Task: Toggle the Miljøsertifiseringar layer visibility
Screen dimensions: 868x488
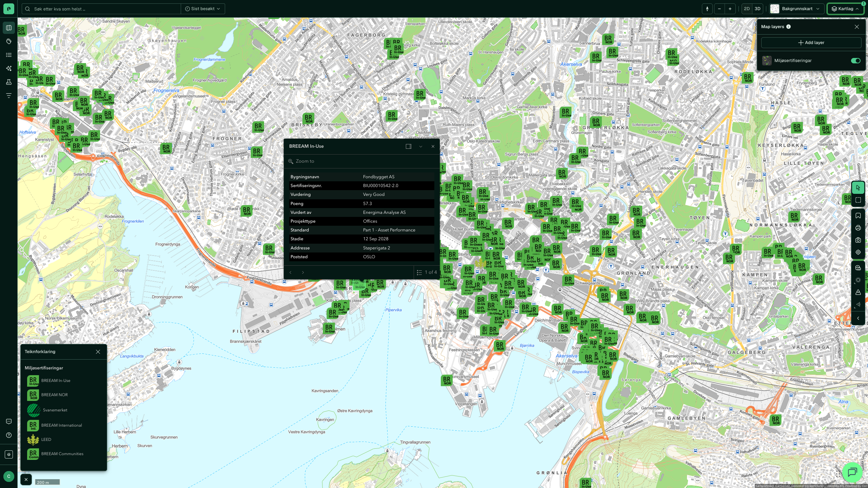Action: pos(855,61)
